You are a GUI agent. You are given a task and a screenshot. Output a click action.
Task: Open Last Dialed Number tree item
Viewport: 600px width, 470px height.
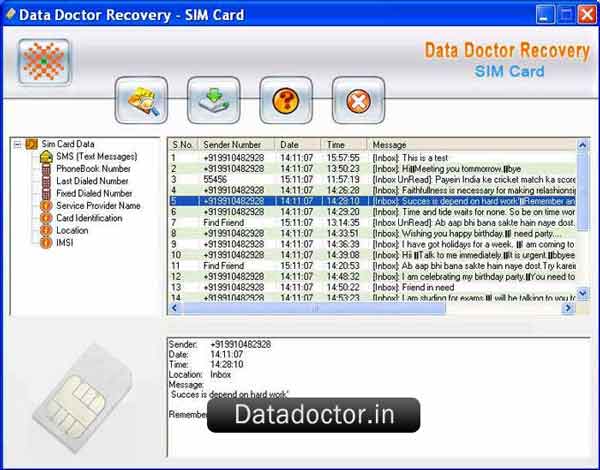[x=92, y=181]
